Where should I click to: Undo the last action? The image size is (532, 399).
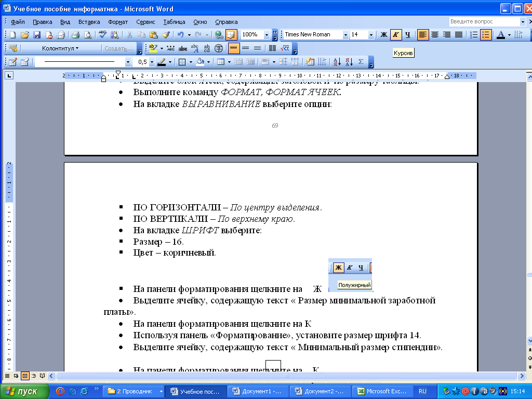point(180,35)
